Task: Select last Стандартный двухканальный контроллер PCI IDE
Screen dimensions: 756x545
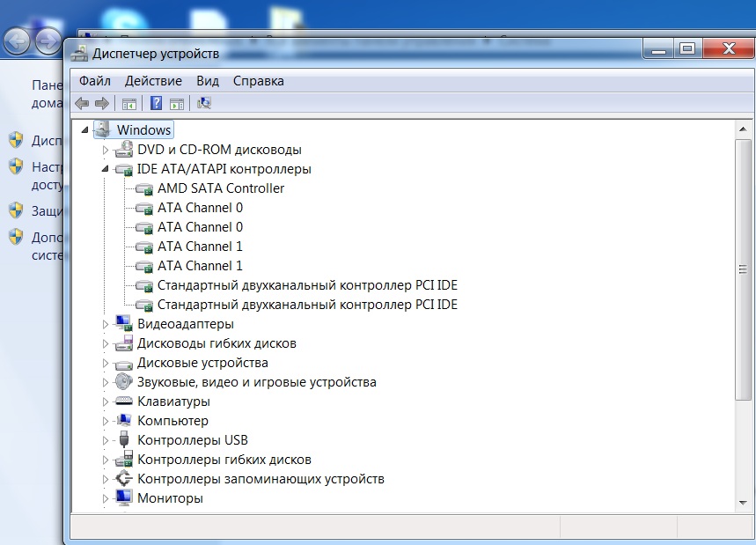Action: 307,305
